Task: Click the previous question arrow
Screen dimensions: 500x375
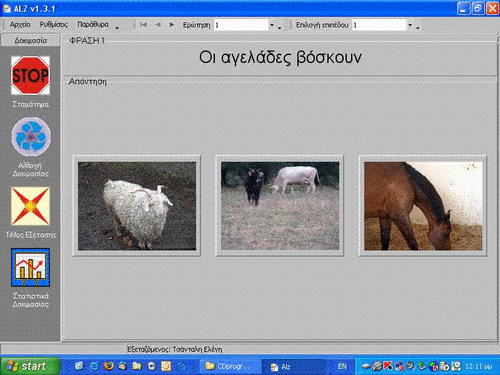Action: (x=158, y=25)
